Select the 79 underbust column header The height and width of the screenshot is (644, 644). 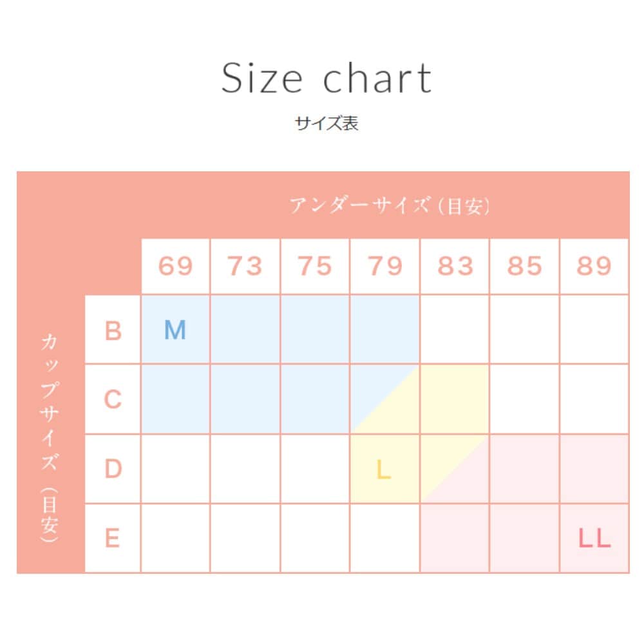click(384, 266)
